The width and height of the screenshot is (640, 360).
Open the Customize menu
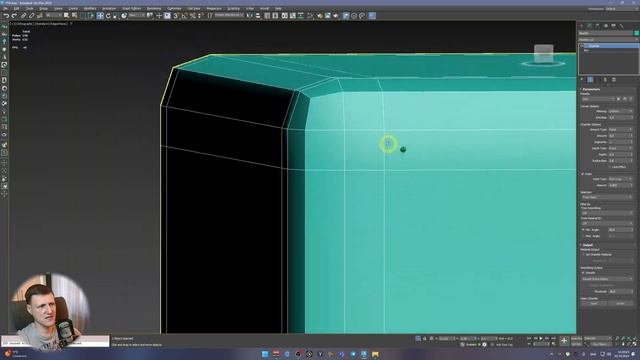pos(174,8)
